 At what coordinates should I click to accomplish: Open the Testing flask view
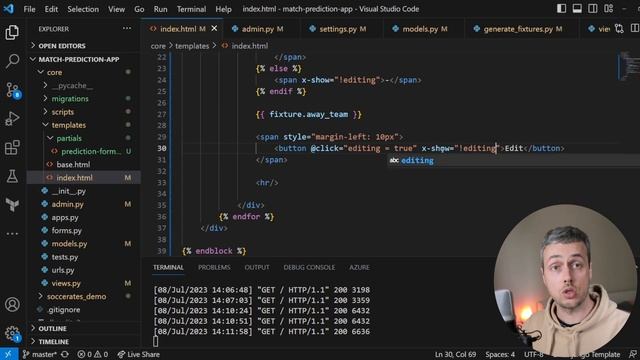[x=12, y=176]
